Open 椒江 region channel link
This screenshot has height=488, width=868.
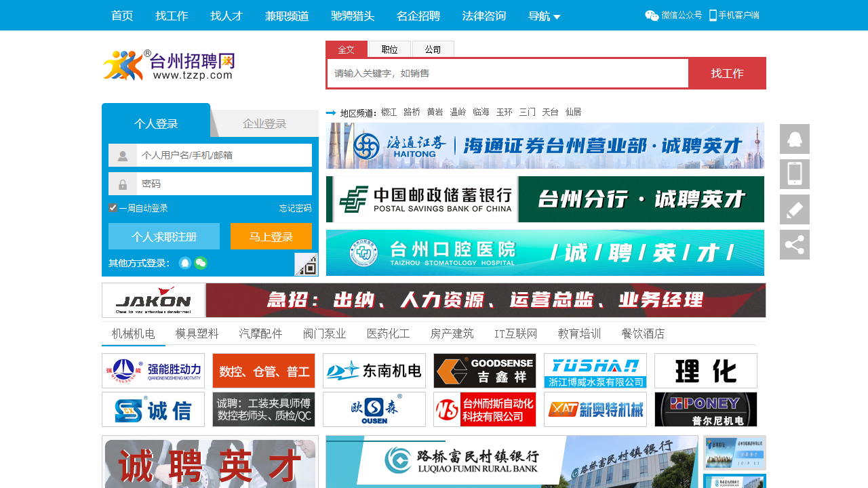389,112
